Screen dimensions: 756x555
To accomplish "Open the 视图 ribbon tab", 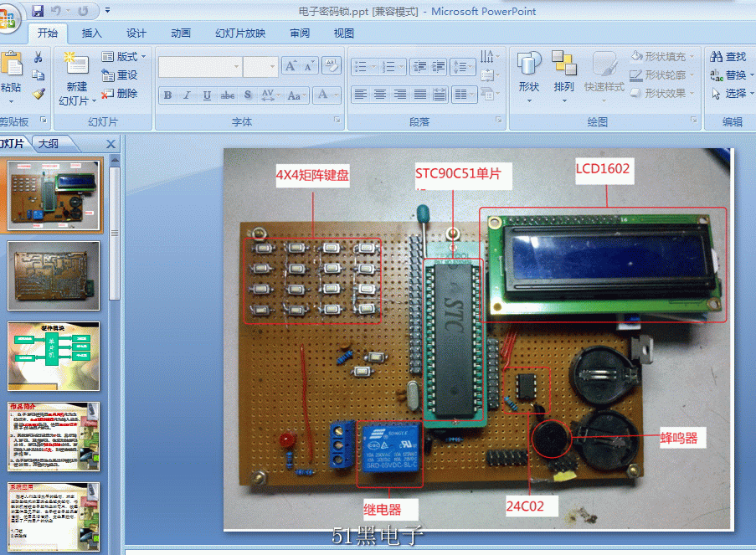I will 344,33.
